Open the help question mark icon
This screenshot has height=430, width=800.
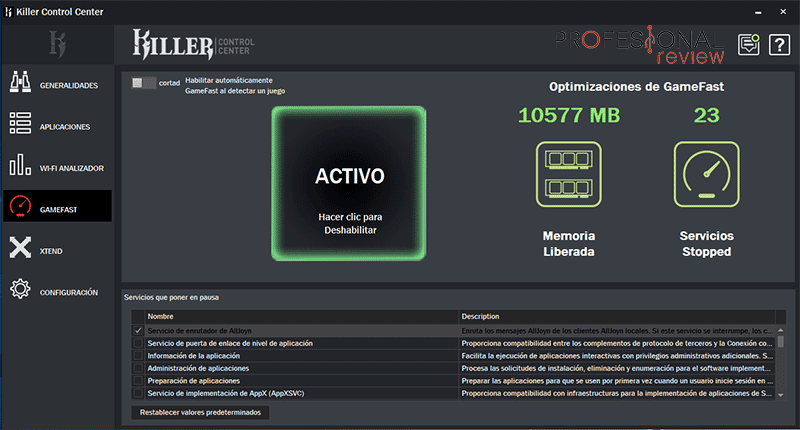779,45
